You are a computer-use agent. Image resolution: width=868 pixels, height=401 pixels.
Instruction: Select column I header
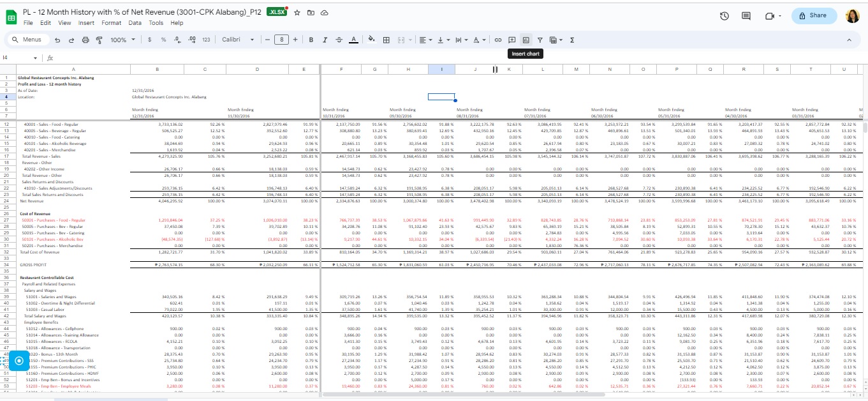pyautogui.click(x=442, y=69)
